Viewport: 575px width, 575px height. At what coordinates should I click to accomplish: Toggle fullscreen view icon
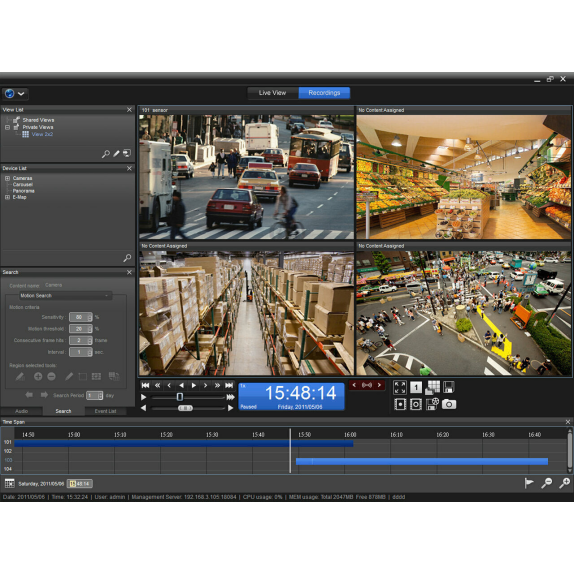coord(400,387)
